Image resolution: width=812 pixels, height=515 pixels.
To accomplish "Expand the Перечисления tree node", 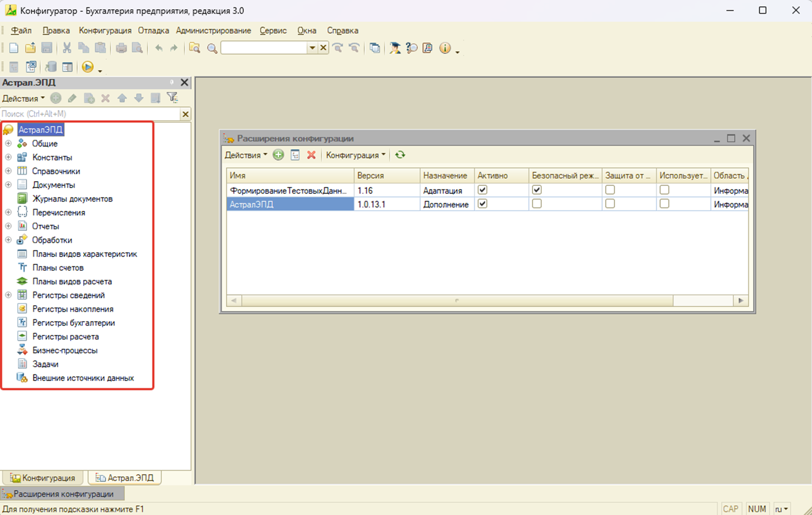I will point(8,212).
